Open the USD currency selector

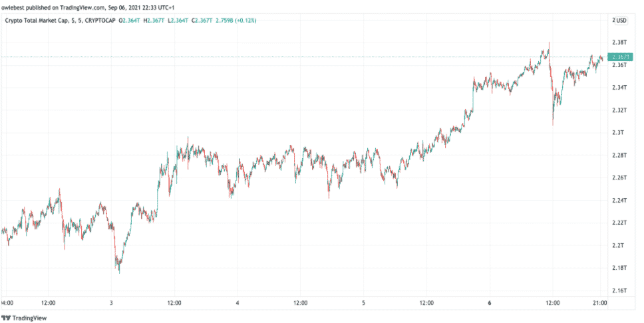point(619,21)
